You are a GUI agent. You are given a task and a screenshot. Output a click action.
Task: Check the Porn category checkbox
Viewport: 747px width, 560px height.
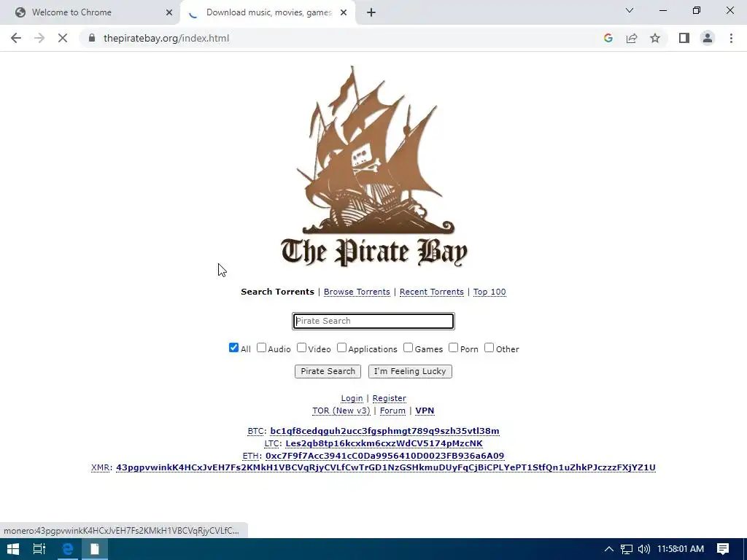point(454,348)
